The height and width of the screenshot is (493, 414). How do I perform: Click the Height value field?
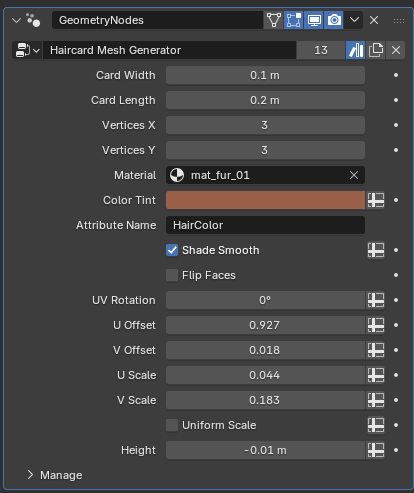pyautogui.click(x=265, y=450)
